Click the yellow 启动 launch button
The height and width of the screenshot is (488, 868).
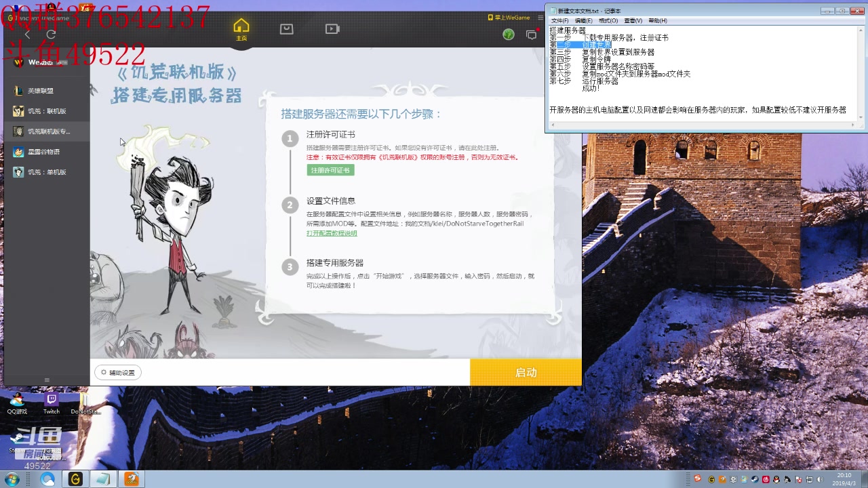click(526, 372)
